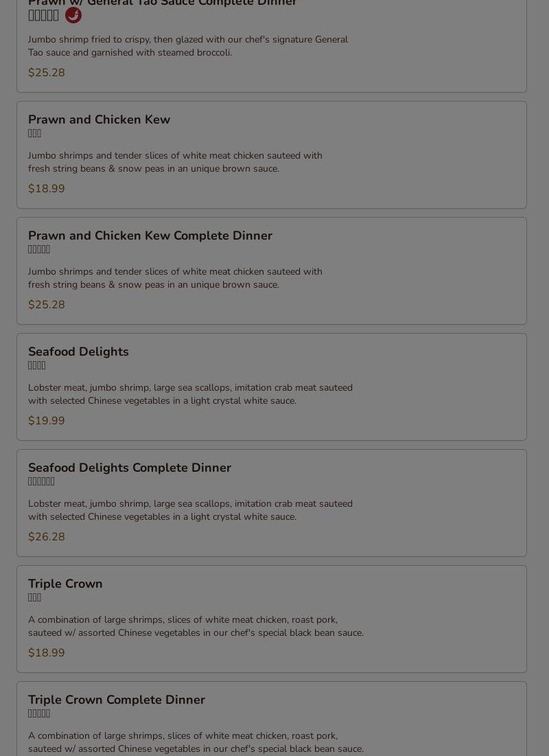The width and height of the screenshot is (549, 756).
Task: Click the Triple Crown black bean sauce description
Action: tap(196, 626)
